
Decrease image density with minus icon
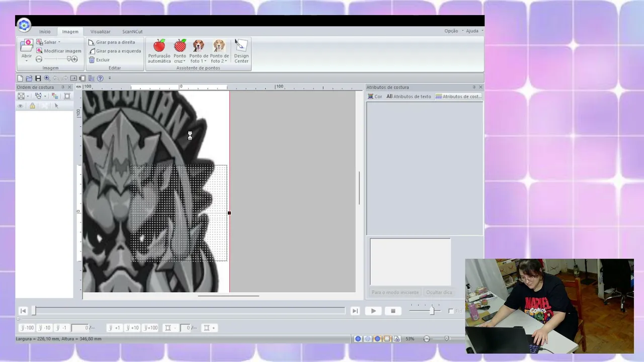pos(39,59)
